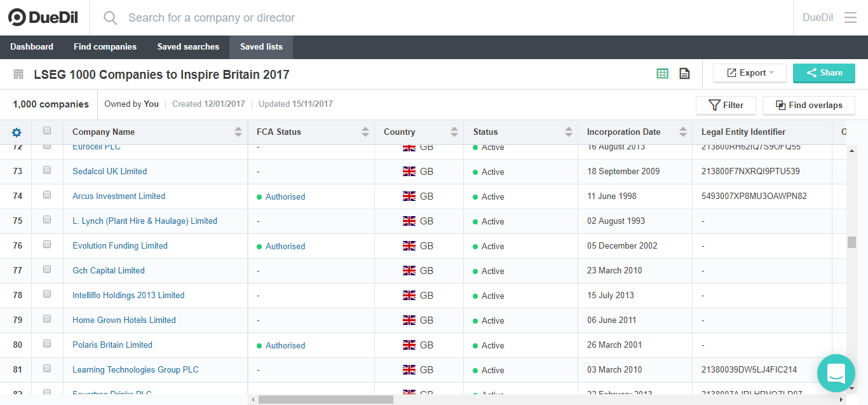868x405 pixels.
Task: Select Polaris Britain Limited checkbox
Action: click(47, 343)
